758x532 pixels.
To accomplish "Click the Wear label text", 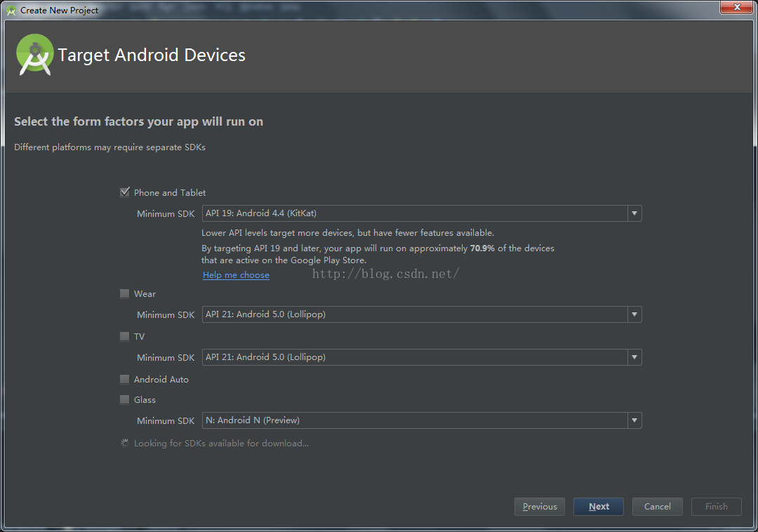I will point(145,294).
